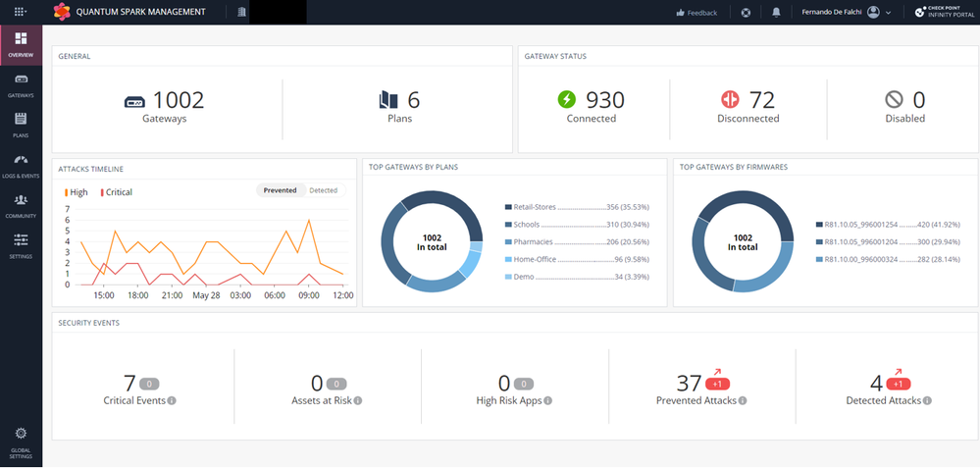Click the red Disconnected status icon
980x468 pixels.
[730, 99]
